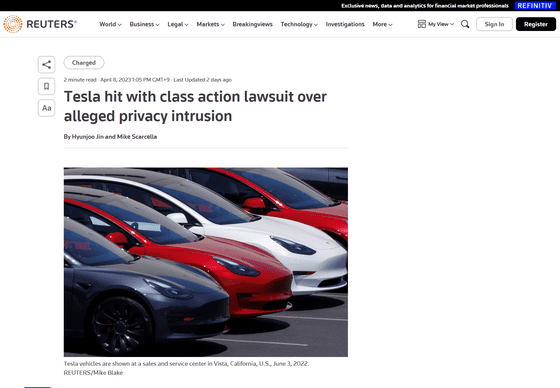The width and height of the screenshot is (560, 388).
Task: Open the Refinitiv banner logo
Action: coord(535,5)
